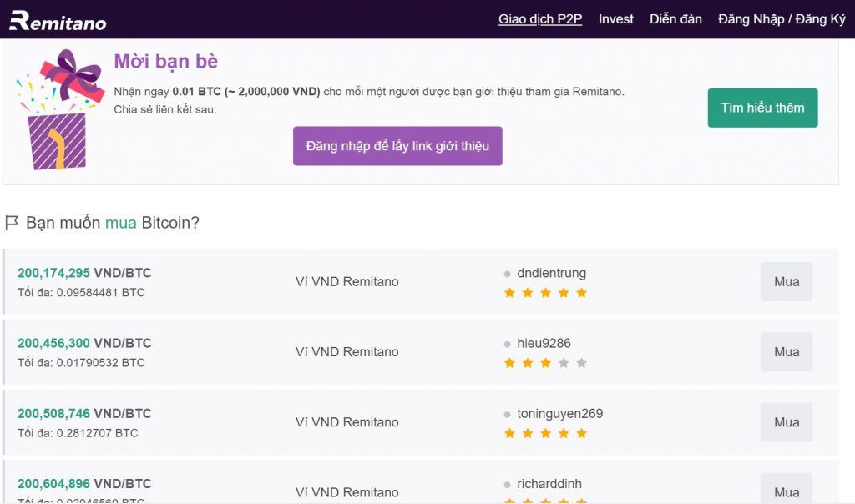The width and height of the screenshot is (855, 504).
Task: Click Ví VND Remitano in richarddinh's row
Action: click(347, 492)
